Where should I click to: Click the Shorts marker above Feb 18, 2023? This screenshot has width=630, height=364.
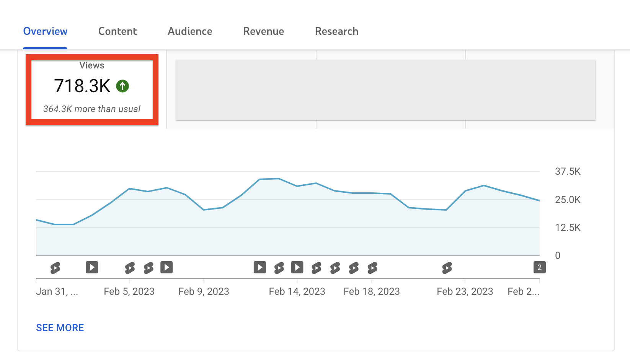(x=372, y=268)
